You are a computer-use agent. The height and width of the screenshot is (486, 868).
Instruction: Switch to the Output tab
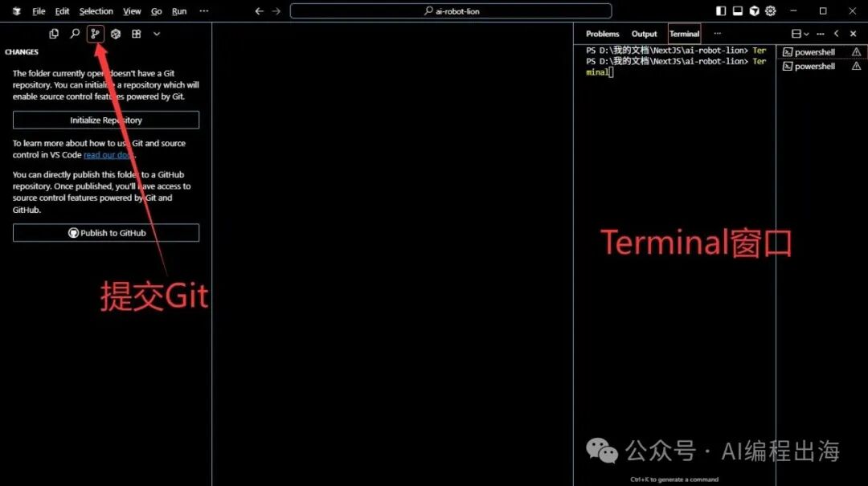[644, 34]
